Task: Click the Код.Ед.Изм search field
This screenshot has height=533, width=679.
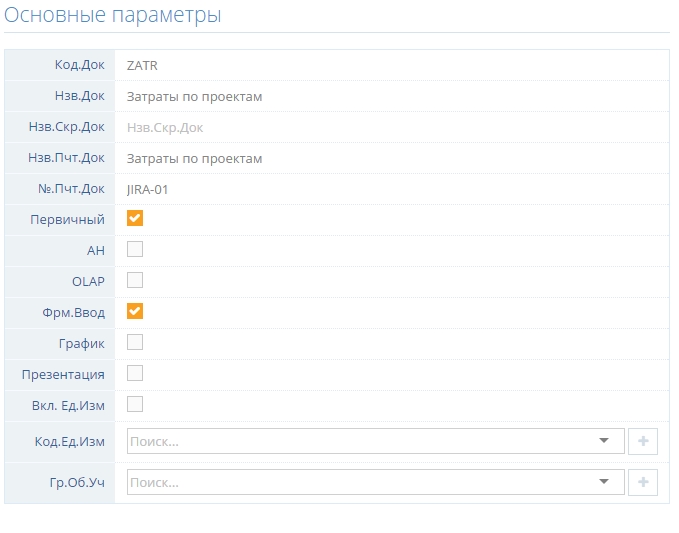Action: [360, 441]
